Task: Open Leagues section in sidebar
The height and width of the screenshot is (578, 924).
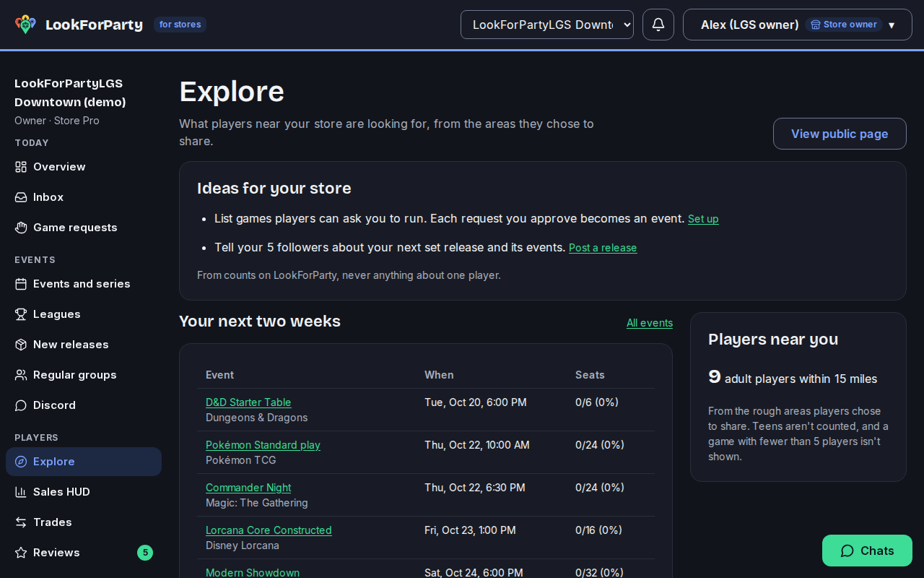Action: (84, 314)
